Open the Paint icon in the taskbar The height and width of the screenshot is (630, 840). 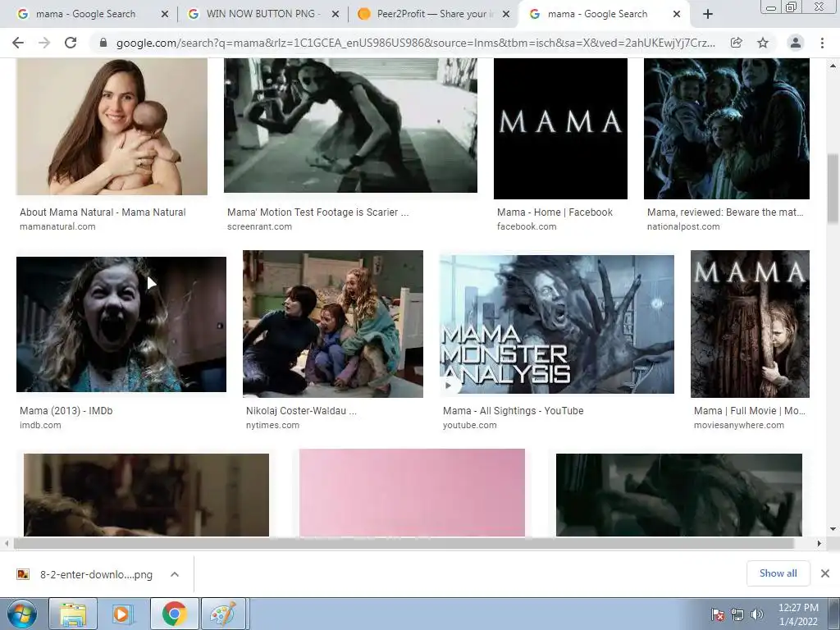pyautogui.click(x=223, y=614)
